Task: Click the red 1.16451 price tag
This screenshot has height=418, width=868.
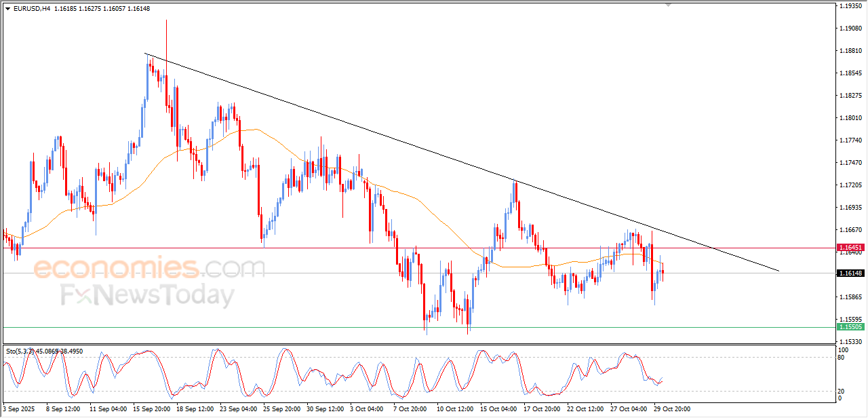Action: pyautogui.click(x=850, y=248)
